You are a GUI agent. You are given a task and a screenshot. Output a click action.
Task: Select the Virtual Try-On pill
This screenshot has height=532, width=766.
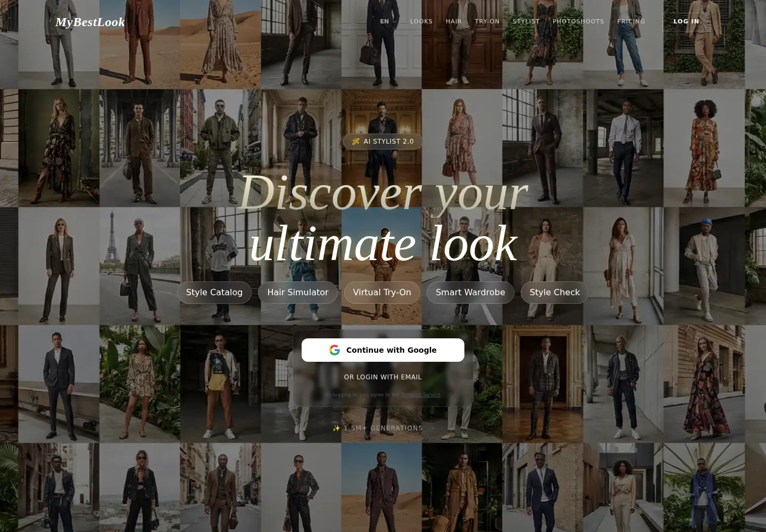pos(382,293)
